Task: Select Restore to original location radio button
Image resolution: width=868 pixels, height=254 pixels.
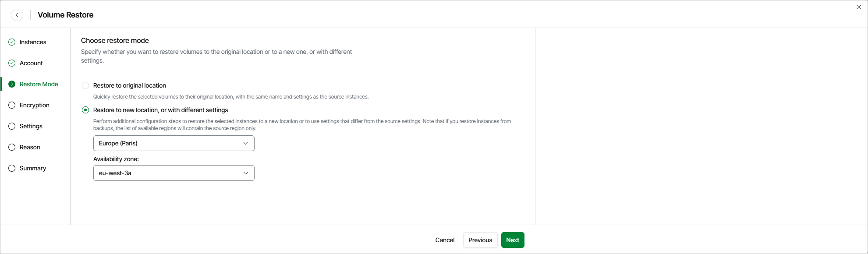Action: (85, 85)
